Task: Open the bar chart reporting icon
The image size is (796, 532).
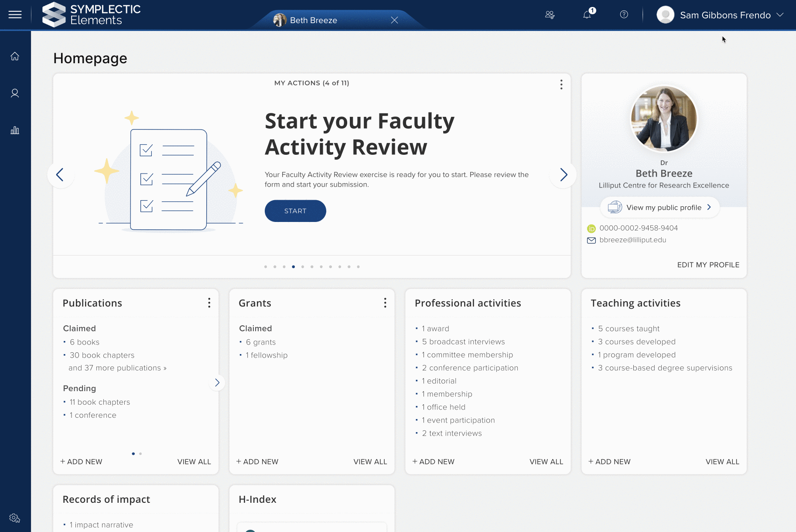Action: (x=15, y=130)
